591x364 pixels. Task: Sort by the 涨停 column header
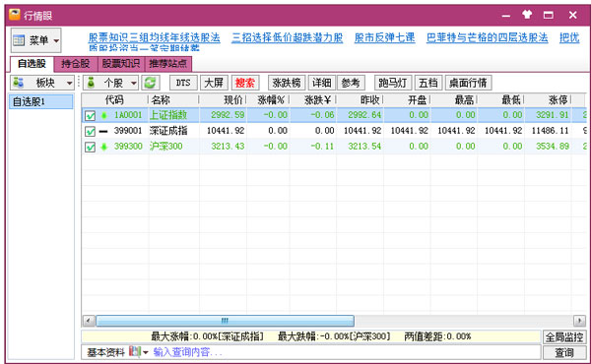pyautogui.click(x=548, y=100)
